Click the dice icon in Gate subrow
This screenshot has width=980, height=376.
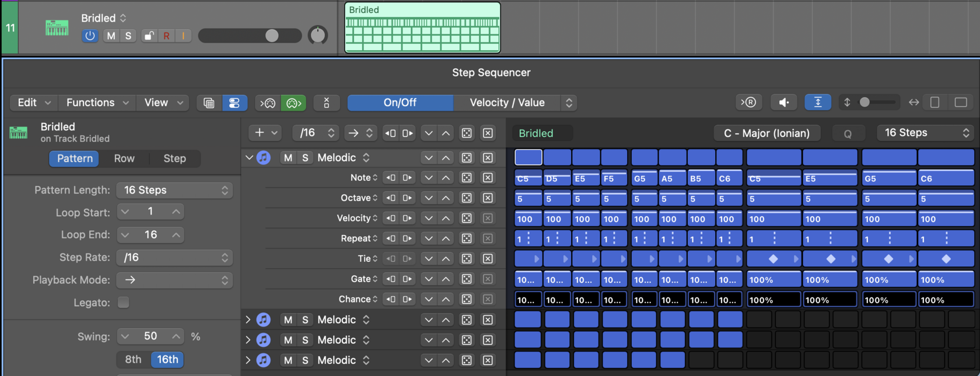coord(467,279)
